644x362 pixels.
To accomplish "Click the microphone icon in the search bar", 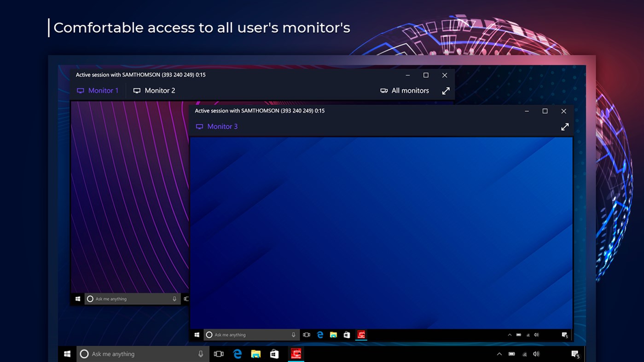I will tap(200, 354).
